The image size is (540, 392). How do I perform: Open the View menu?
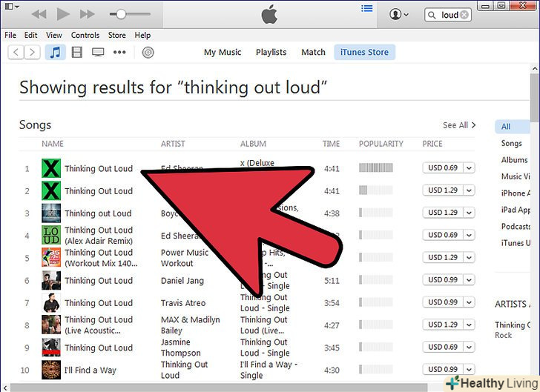click(54, 35)
